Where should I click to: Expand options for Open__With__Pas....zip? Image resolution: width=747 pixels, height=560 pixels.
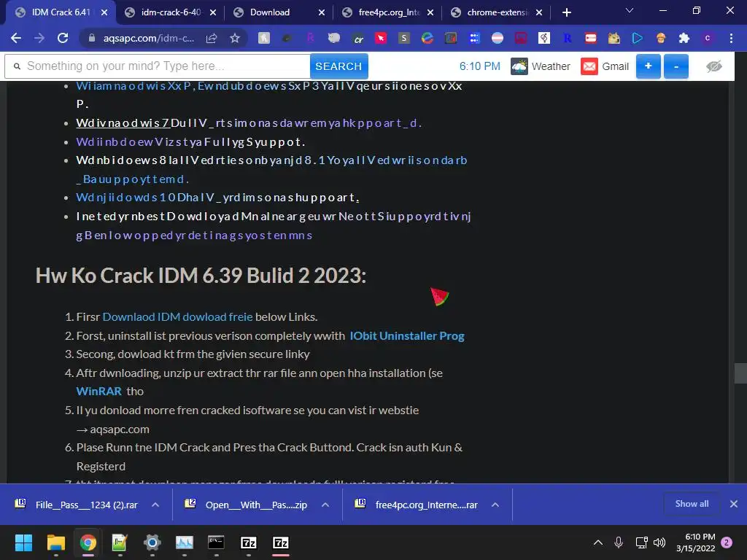point(325,505)
